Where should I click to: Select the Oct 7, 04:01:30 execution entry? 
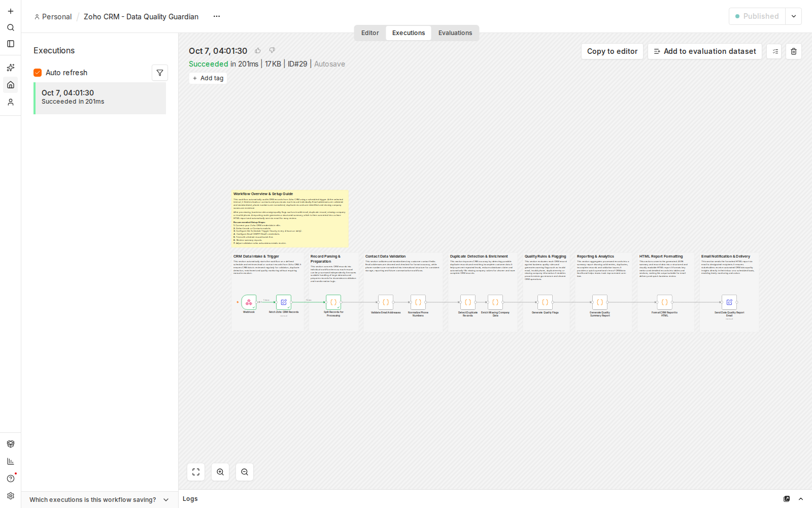pyautogui.click(x=100, y=98)
